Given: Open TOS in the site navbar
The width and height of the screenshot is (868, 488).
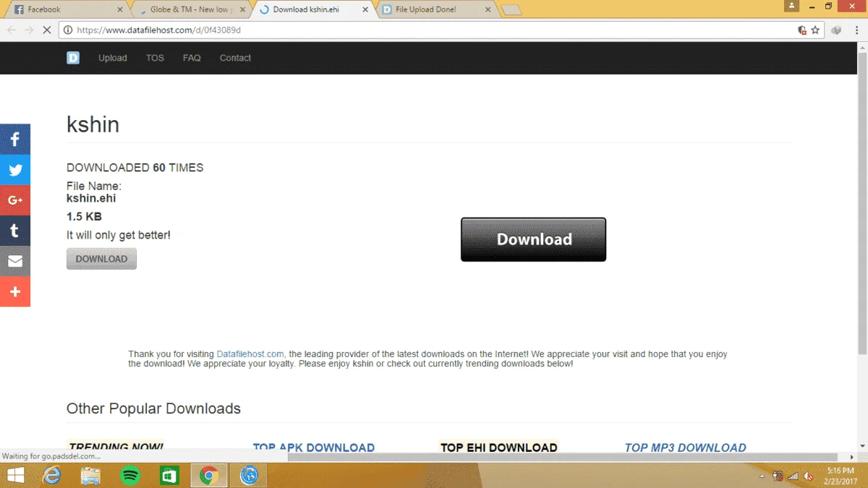Looking at the screenshot, I should pos(155,58).
